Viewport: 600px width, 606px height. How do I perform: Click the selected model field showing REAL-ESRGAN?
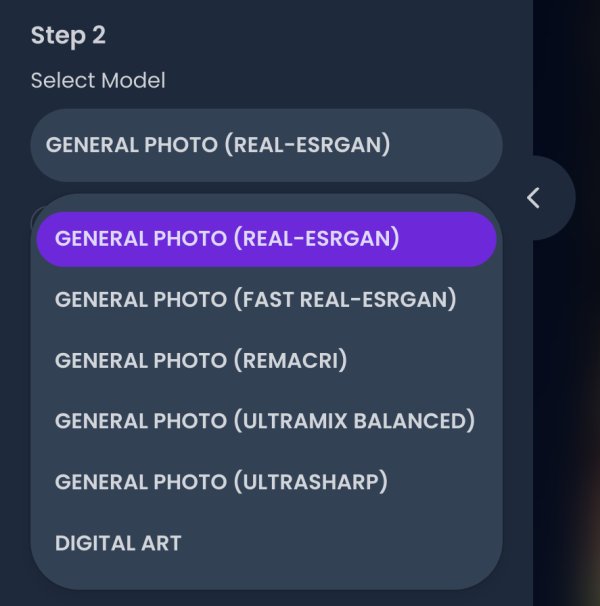pos(266,145)
